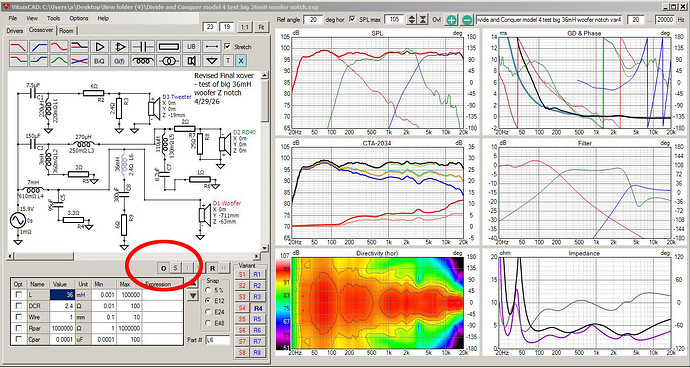690x368 pixels.
Task: Add a buffer amplifier triangle block
Action: (99, 47)
